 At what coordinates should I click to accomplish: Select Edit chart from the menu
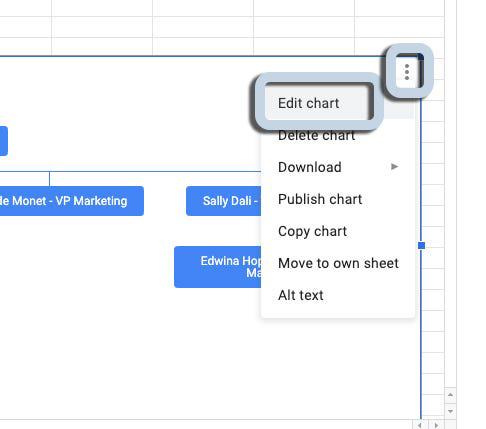click(x=308, y=103)
